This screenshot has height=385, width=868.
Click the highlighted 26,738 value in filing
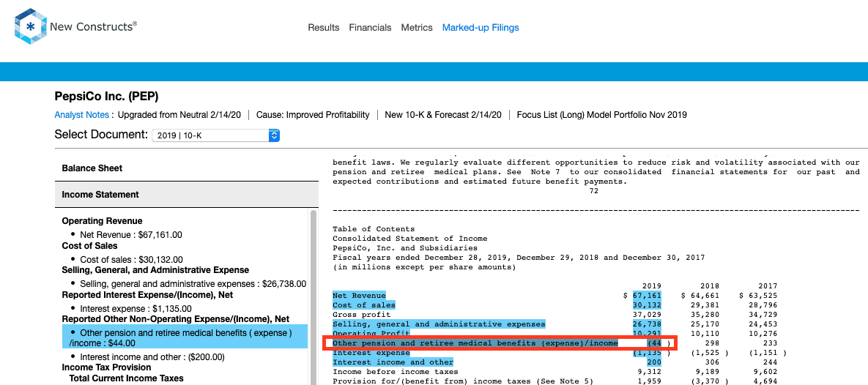coord(647,324)
